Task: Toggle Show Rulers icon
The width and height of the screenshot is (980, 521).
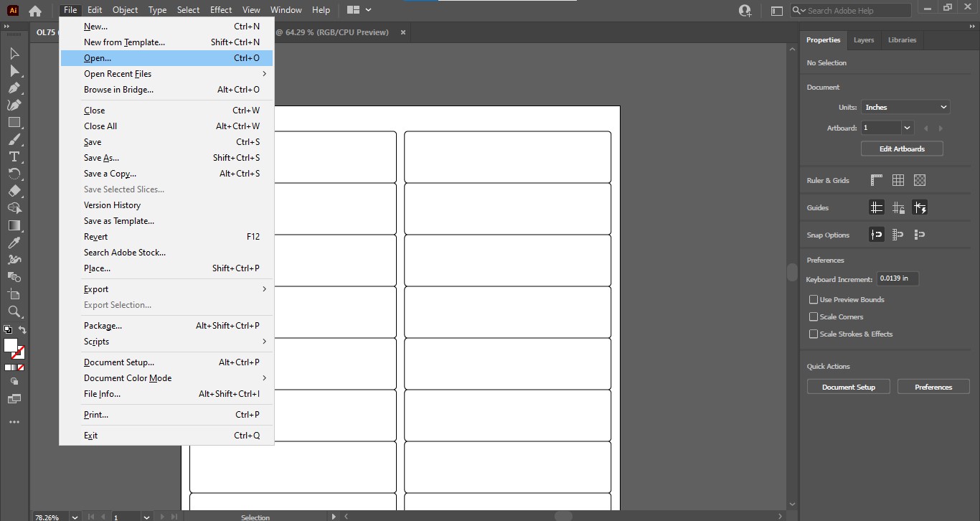Action: [x=877, y=180]
